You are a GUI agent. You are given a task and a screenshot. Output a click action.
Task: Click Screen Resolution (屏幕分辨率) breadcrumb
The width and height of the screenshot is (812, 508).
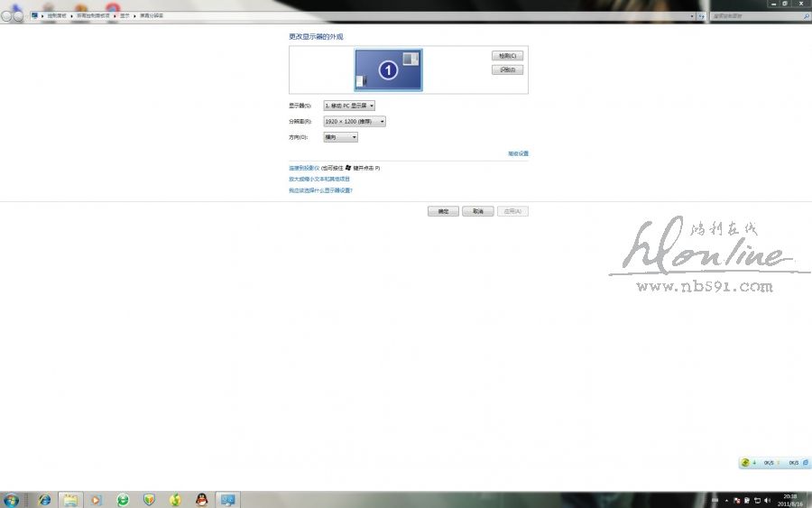click(152, 16)
